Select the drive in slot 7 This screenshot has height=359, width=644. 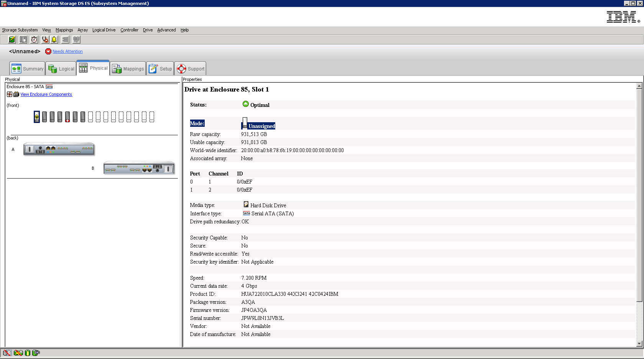(83, 117)
